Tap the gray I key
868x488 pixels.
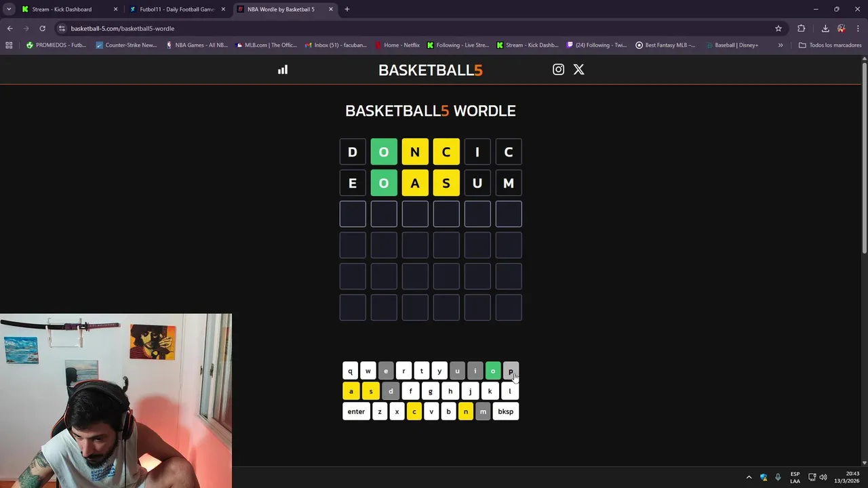tap(475, 371)
